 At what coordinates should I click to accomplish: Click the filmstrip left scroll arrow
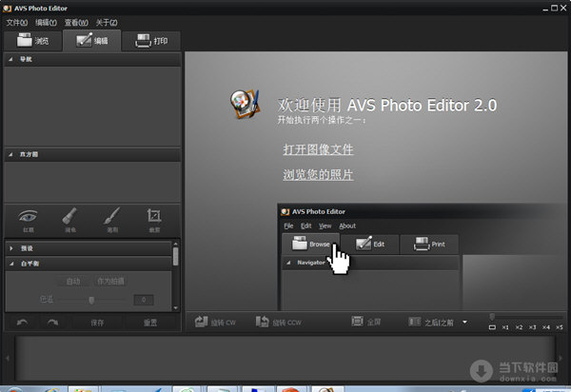pyautogui.click(x=8, y=359)
